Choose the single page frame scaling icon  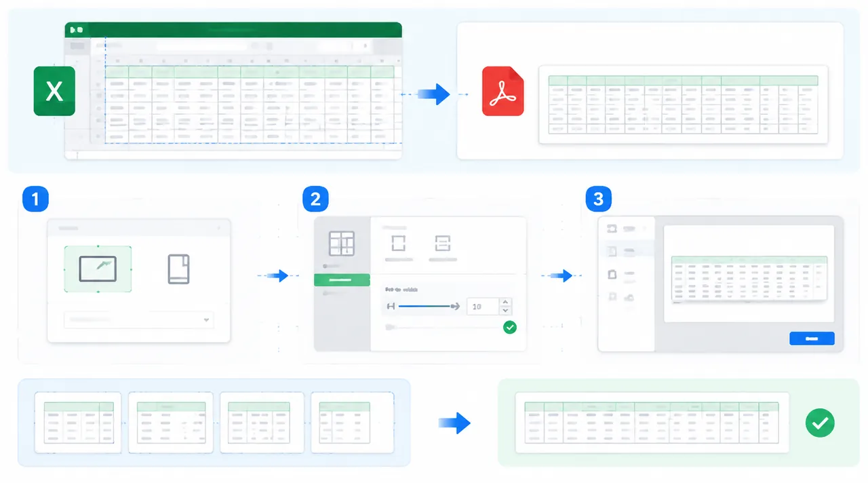coord(399,243)
